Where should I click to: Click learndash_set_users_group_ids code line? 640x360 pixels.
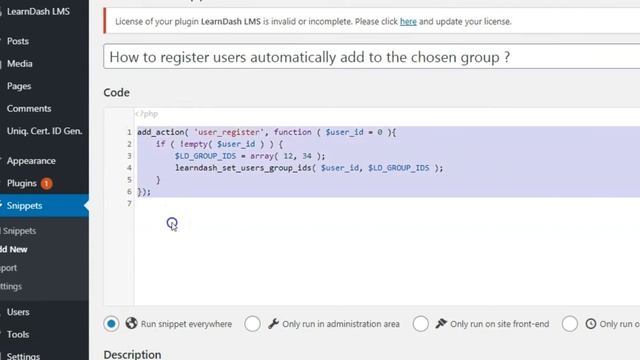pos(309,168)
